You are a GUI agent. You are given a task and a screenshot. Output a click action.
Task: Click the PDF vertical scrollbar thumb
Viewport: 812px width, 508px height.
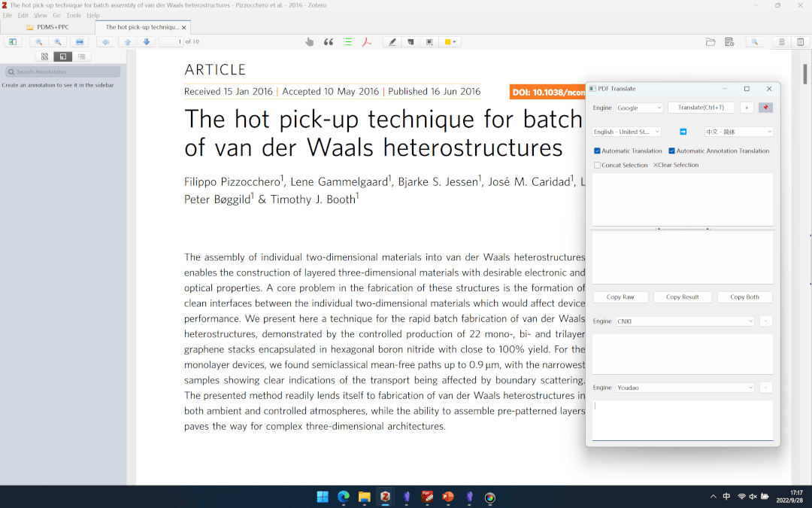coord(805,74)
